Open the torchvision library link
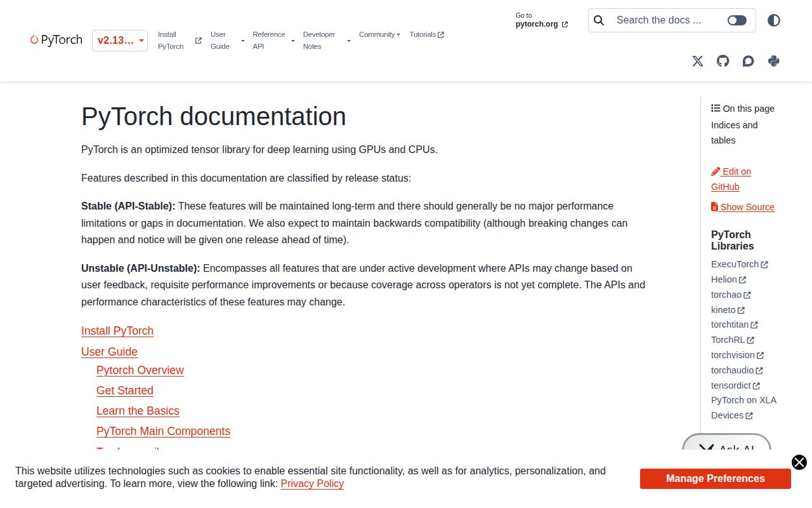Screen dimensions: 812x508 point(738,355)
